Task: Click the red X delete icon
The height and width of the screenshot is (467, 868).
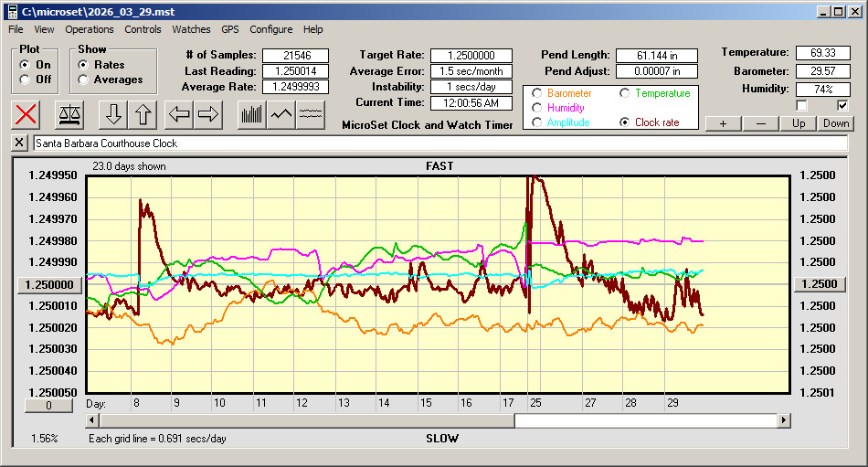Action: pos(26,114)
